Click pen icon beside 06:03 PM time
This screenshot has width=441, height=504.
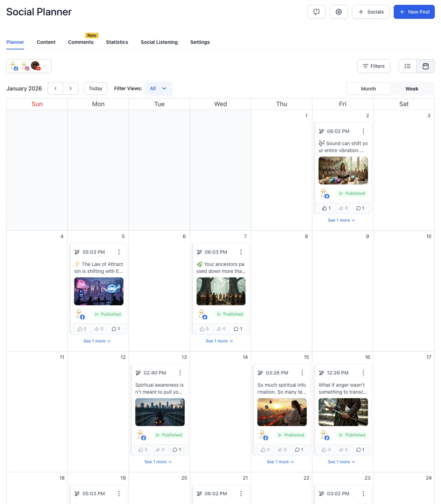[x=199, y=252]
